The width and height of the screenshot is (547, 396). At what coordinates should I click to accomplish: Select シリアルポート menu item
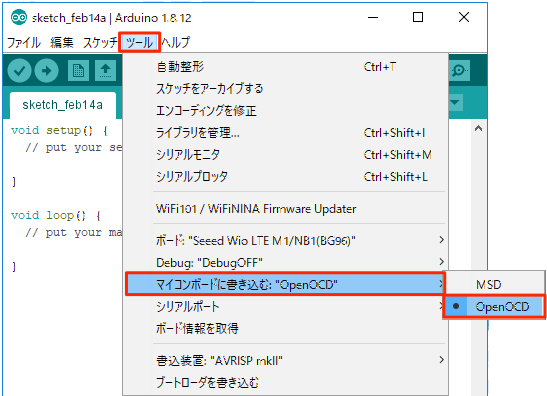[285, 307]
